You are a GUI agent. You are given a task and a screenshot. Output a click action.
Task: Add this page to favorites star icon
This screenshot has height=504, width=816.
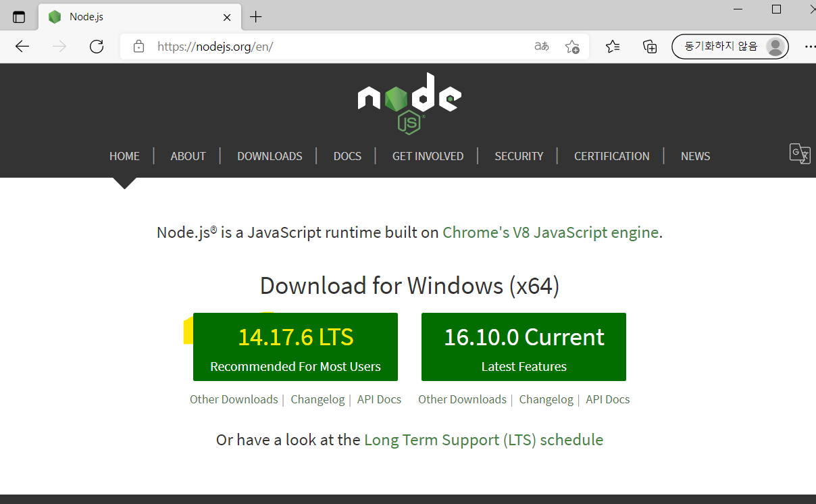click(x=572, y=47)
